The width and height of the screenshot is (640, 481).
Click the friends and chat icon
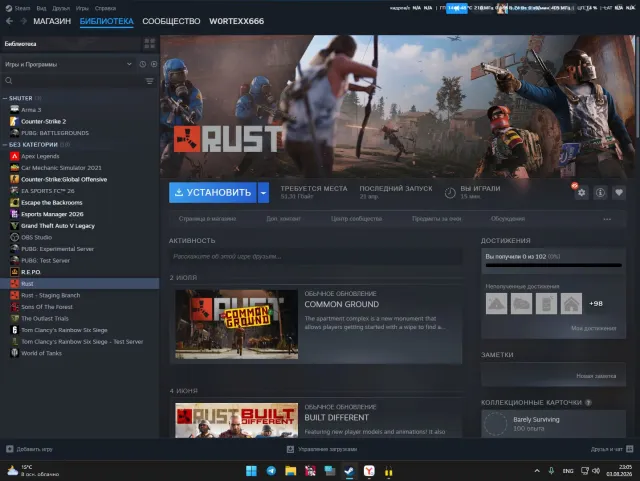click(x=630, y=449)
